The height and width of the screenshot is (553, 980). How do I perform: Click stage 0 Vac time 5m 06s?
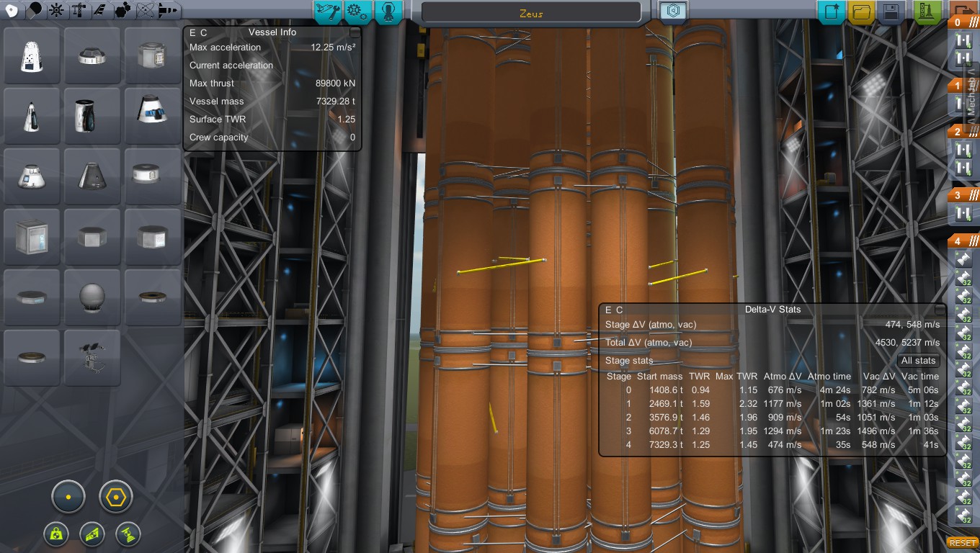pyautogui.click(x=923, y=390)
